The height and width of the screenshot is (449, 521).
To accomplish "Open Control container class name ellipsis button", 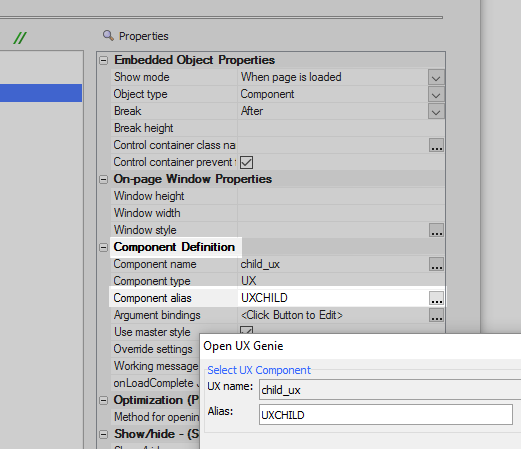I will click(436, 145).
